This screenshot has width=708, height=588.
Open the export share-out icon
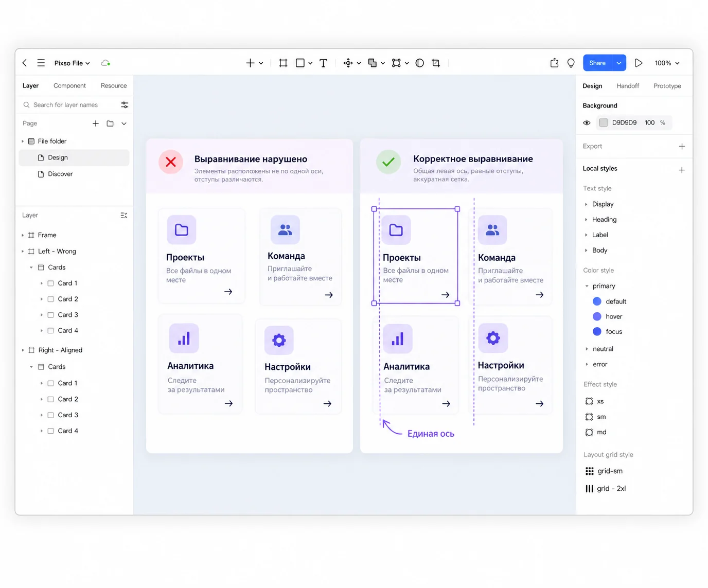(554, 63)
